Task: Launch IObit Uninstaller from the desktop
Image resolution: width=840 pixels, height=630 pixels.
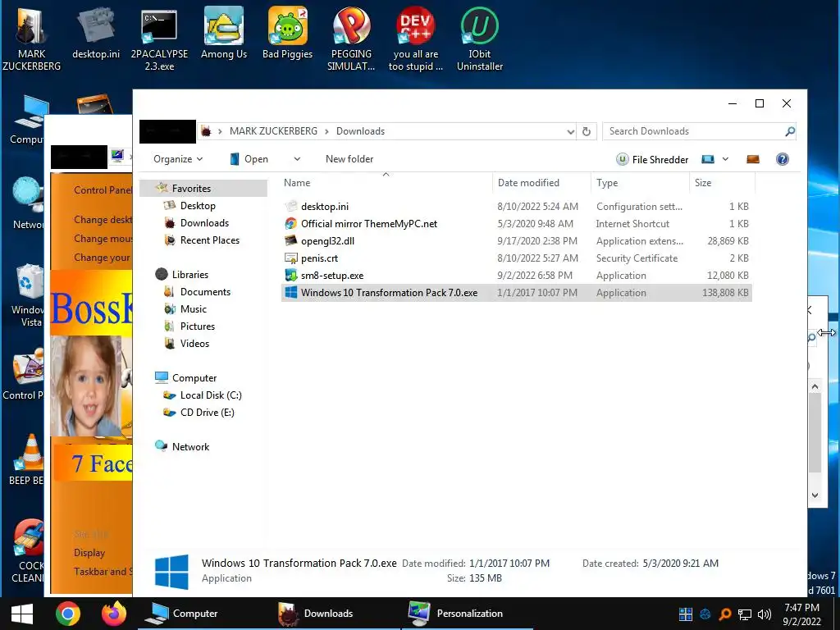Action: (x=479, y=39)
